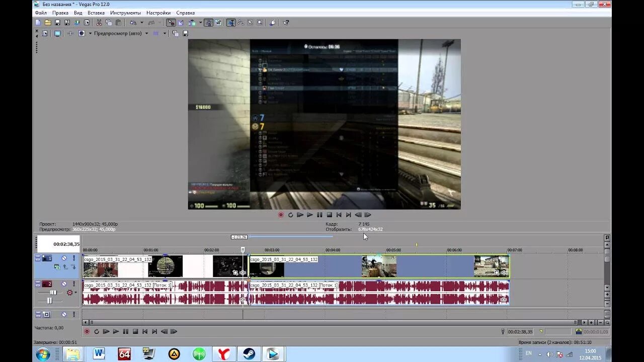Activate the What's This help icon
Image resolution: width=644 pixels, height=362 pixels.
pos(285,23)
